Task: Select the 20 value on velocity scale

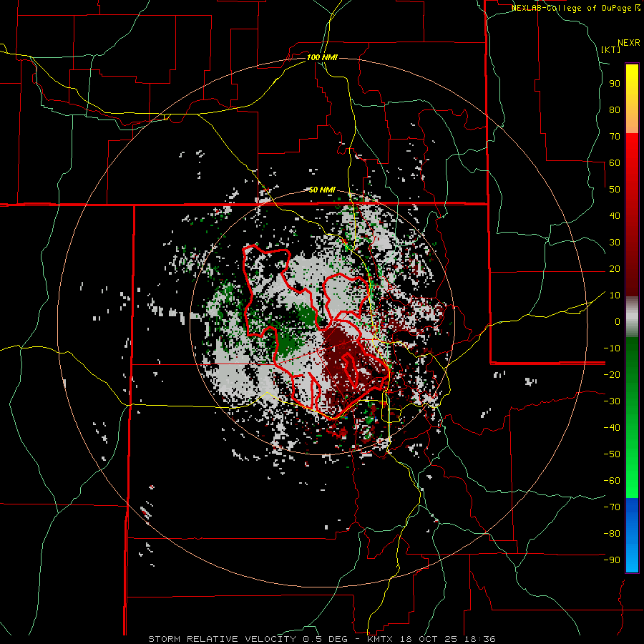Action: click(615, 269)
